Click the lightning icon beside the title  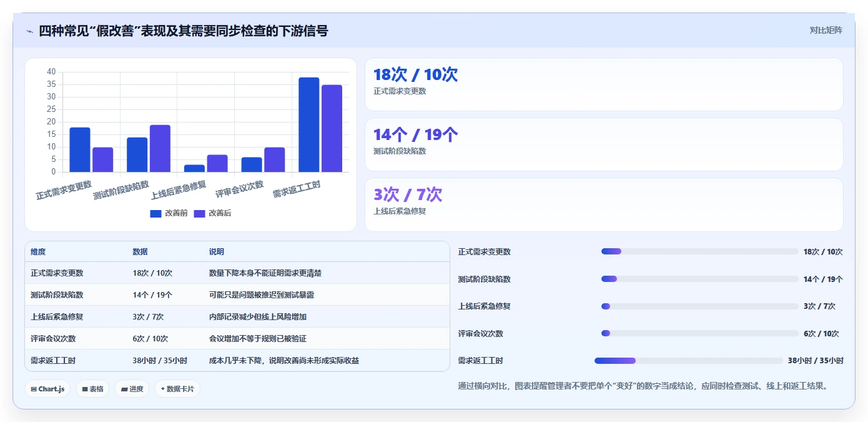[29, 31]
